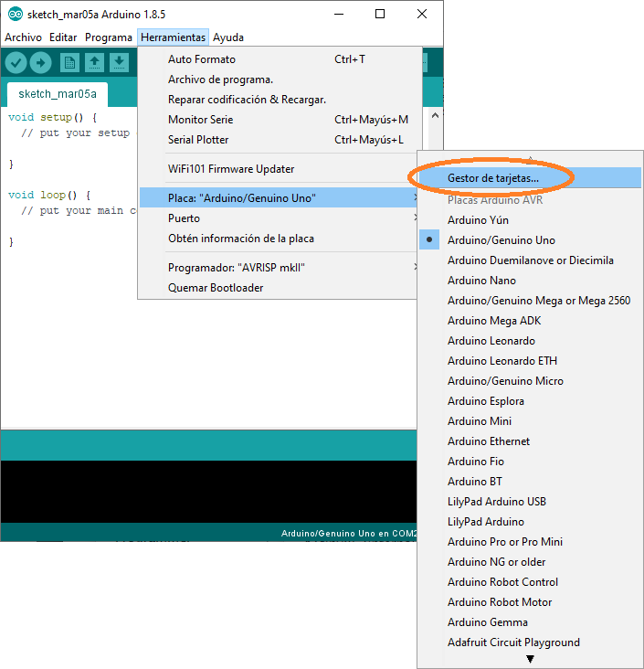
Task: Select Arduino Duemilanove or Diecimila board
Action: 530,260
